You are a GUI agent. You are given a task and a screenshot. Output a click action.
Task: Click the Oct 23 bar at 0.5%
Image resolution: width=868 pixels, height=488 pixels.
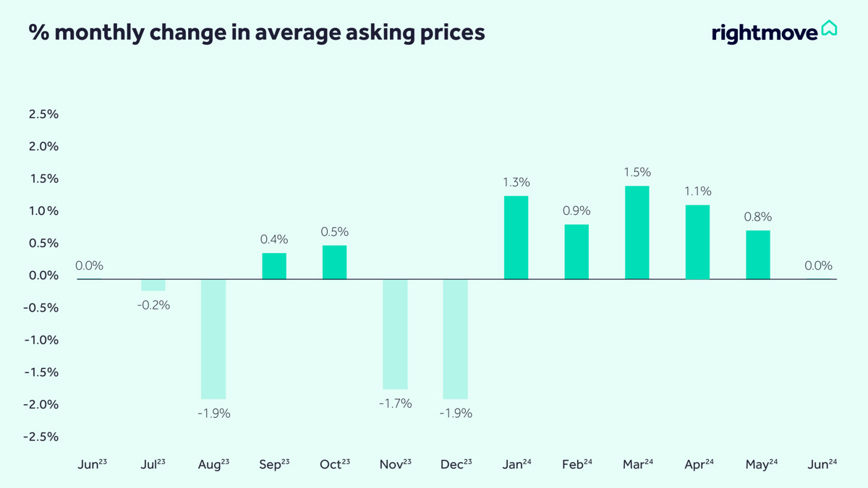point(334,262)
